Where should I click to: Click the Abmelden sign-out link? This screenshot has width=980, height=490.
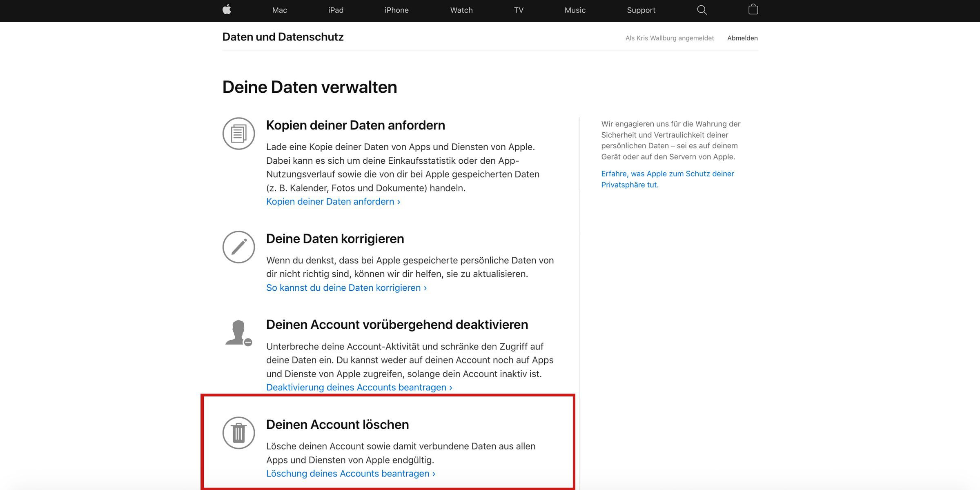742,38
